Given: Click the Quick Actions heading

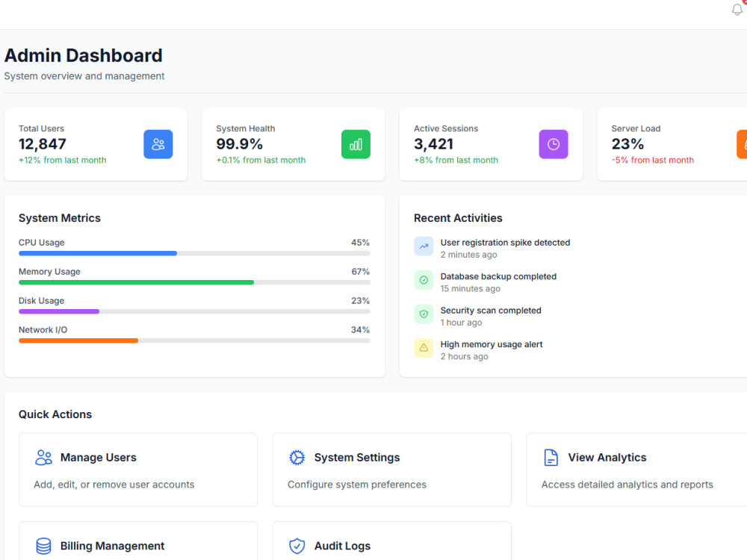Looking at the screenshot, I should 55,414.
